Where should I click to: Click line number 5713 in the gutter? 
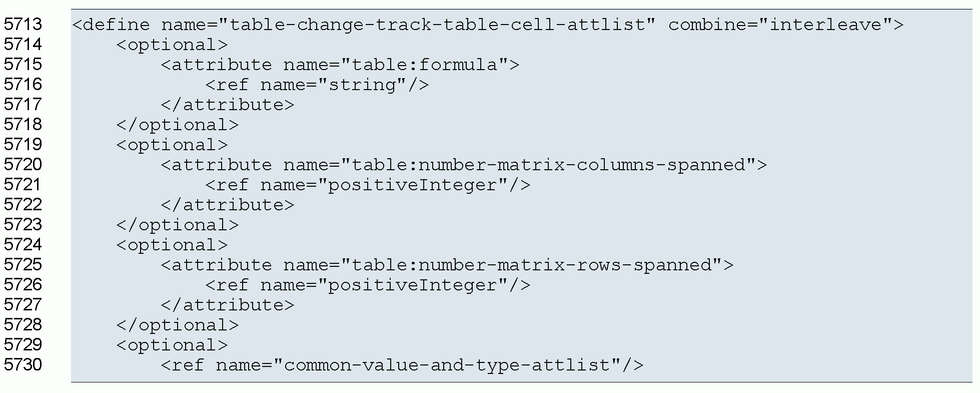(x=23, y=25)
